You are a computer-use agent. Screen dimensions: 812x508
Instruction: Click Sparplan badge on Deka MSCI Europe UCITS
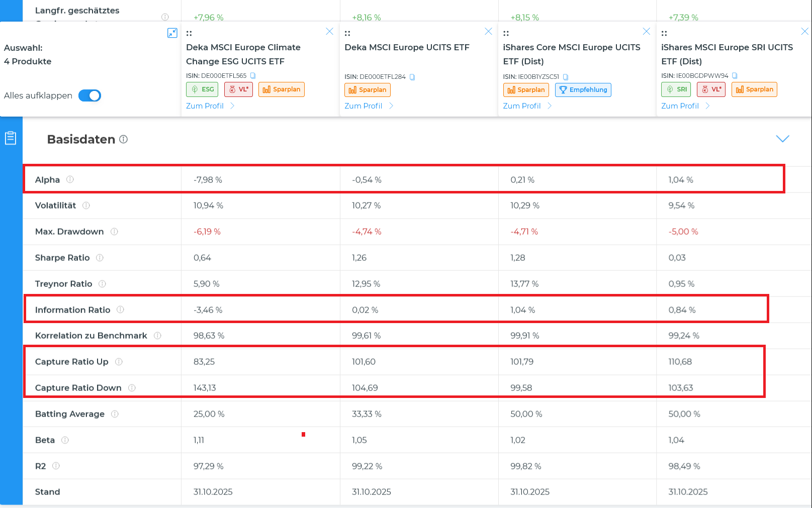[367, 90]
